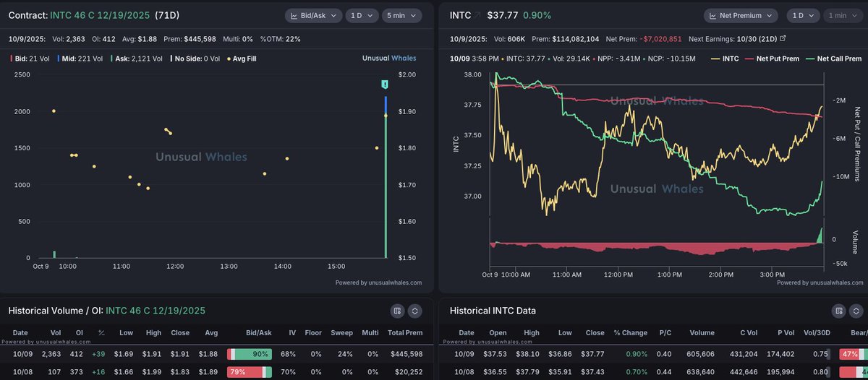Open the 5 min interval dropdown
868x380 pixels.
pyautogui.click(x=403, y=15)
